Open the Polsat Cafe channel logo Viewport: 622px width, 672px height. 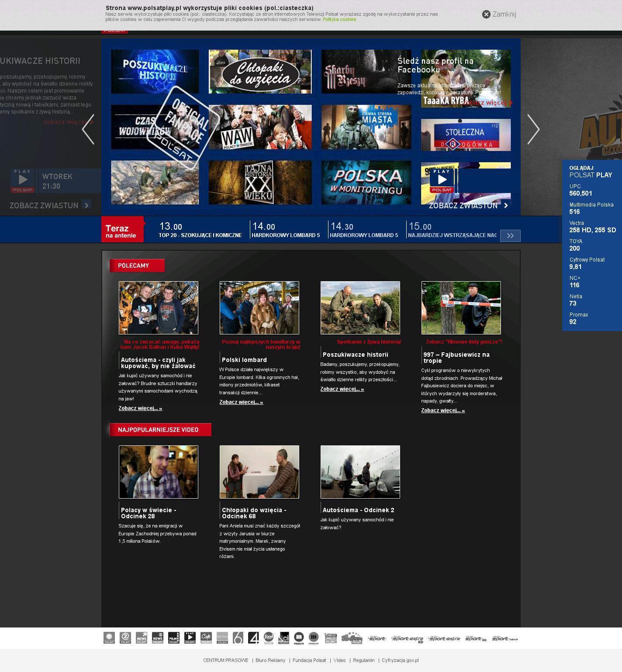click(206, 638)
